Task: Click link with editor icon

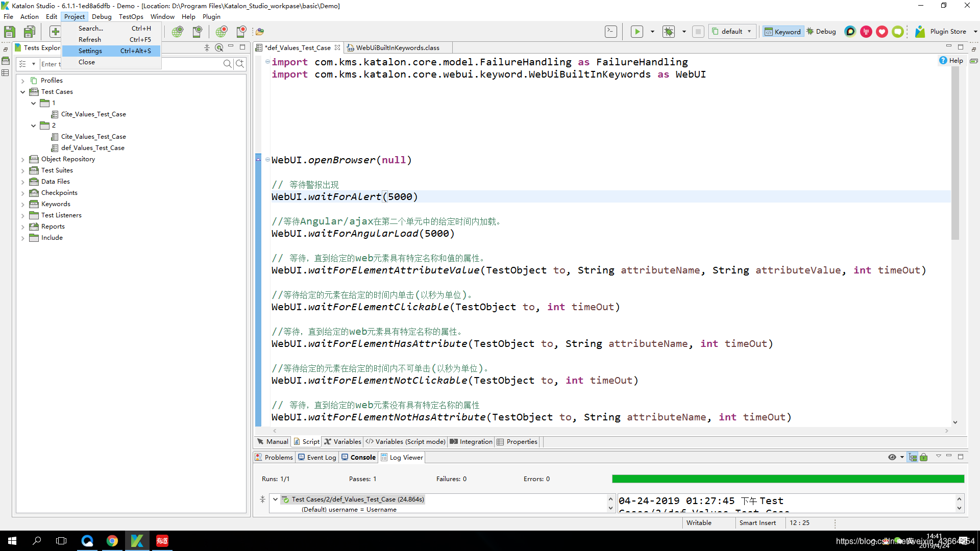Action: point(219,47)
